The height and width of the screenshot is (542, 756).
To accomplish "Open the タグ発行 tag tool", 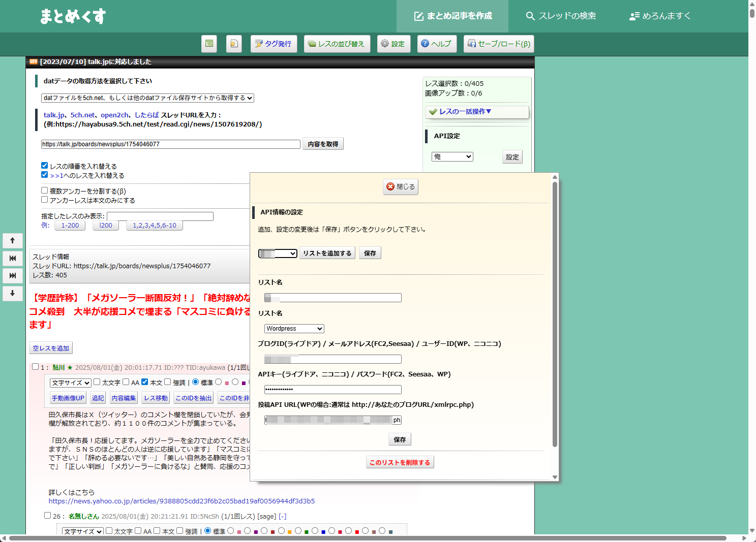I will point(274,44).
